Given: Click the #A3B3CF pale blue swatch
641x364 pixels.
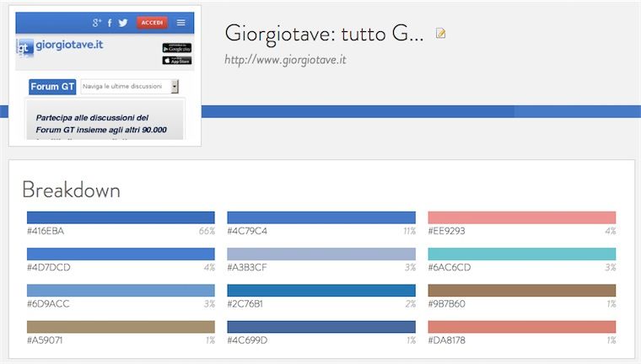Looking at the screenshot, I should tap(321, 254).
